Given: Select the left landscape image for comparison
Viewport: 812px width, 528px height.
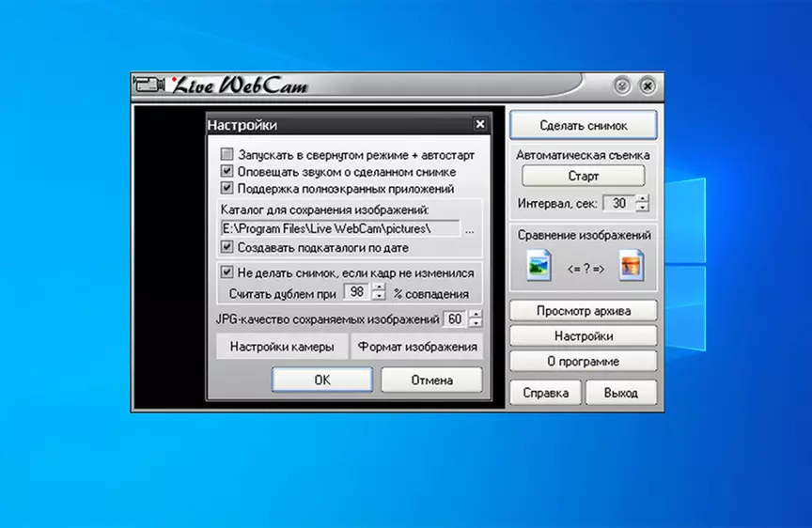Looking at the screenshot, I should click(x=539, y=265).
